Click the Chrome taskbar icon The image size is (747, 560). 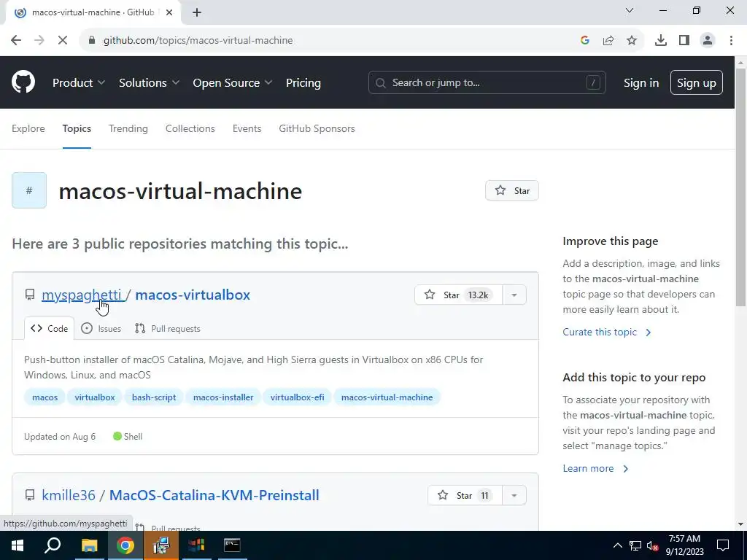click(125, 545)
